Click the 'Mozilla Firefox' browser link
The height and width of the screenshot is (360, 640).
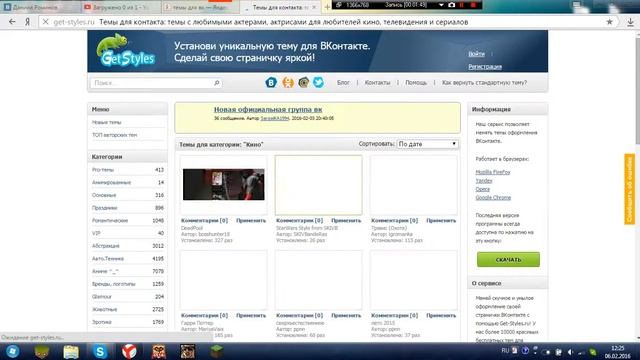click(493, 172)
